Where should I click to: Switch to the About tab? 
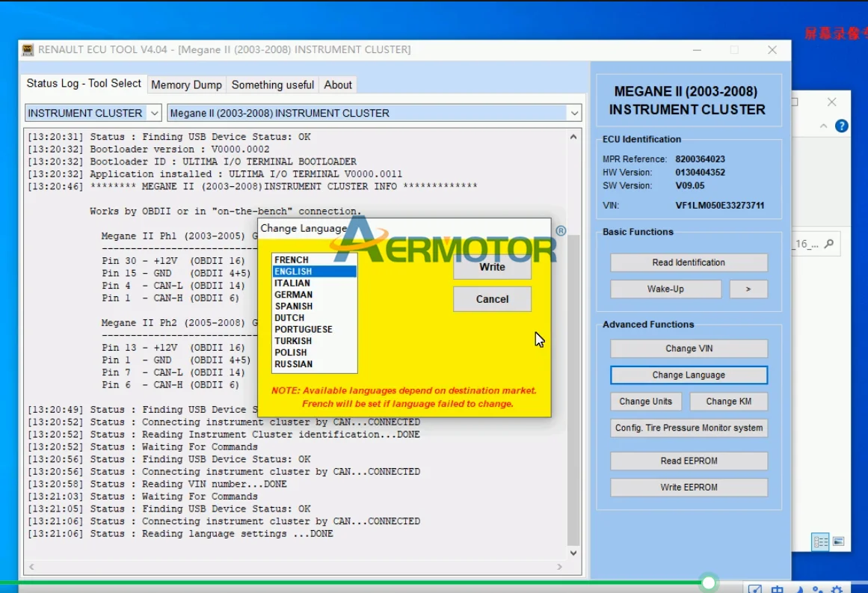(338, 85)
